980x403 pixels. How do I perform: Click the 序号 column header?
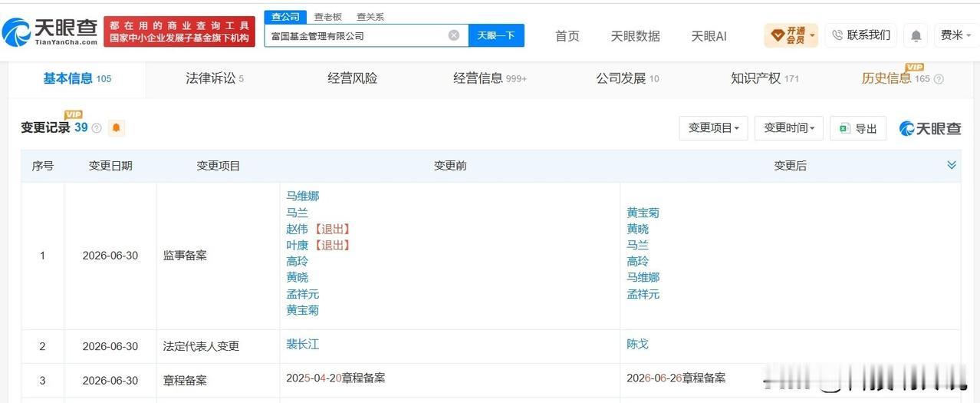point(43,166)
